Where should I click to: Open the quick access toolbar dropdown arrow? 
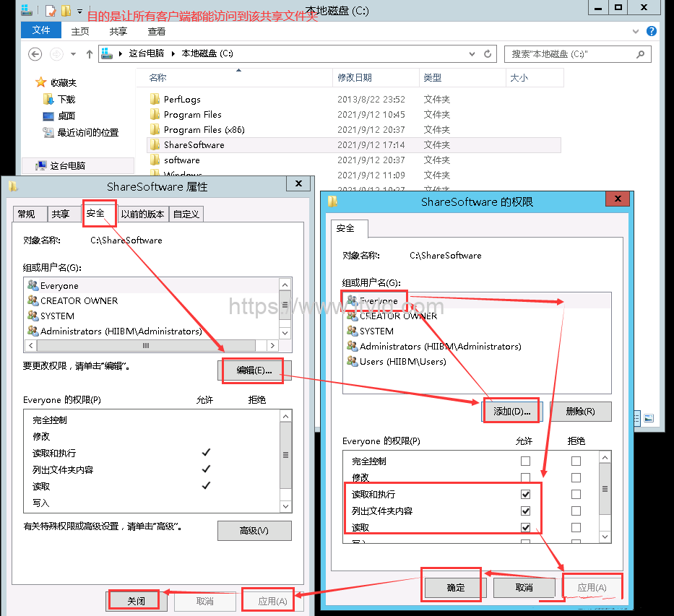point(79,11)
